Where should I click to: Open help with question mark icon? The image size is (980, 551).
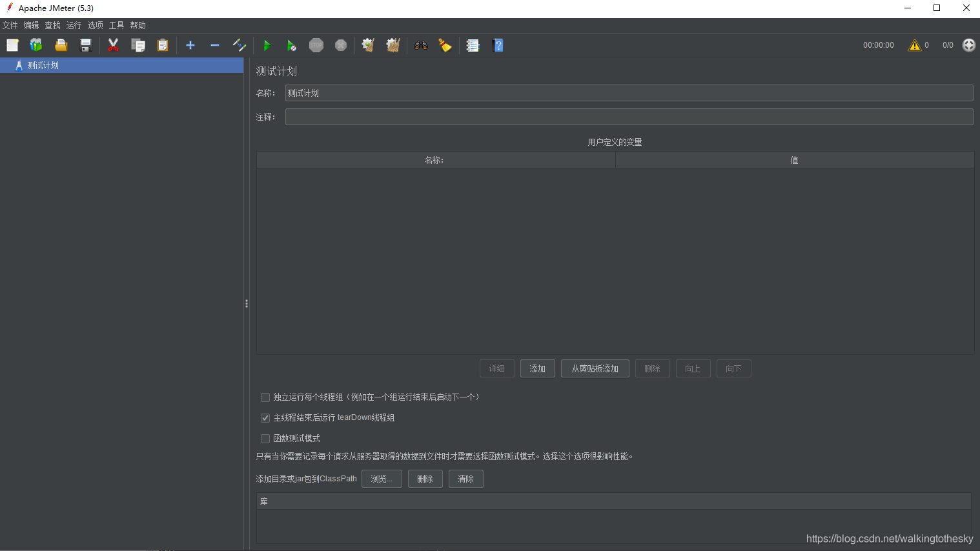[498, 45]
